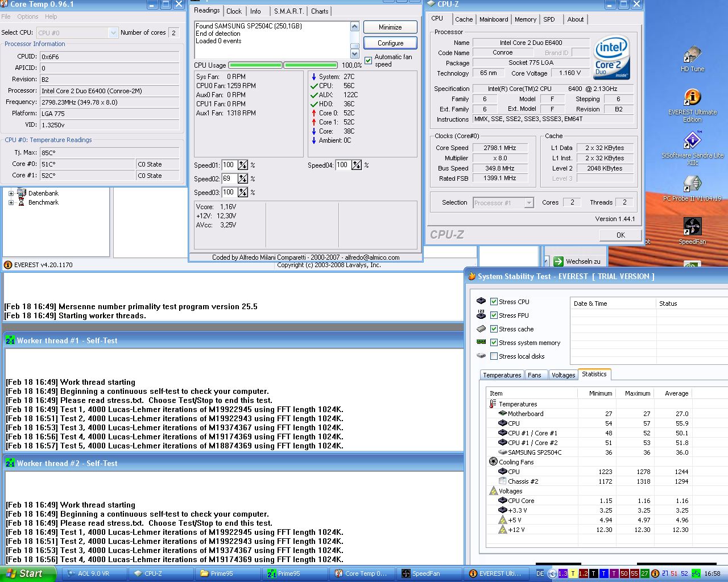Adjust the Speed04 stepper in SpeedFan
728x582 pixels.
357,165
